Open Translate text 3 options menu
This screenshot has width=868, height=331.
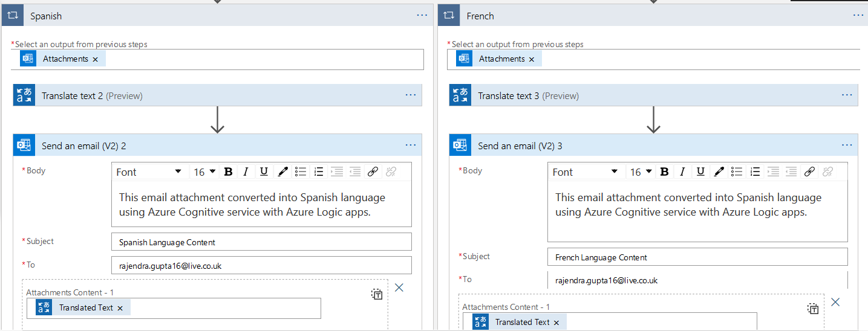tap(847, 95)
